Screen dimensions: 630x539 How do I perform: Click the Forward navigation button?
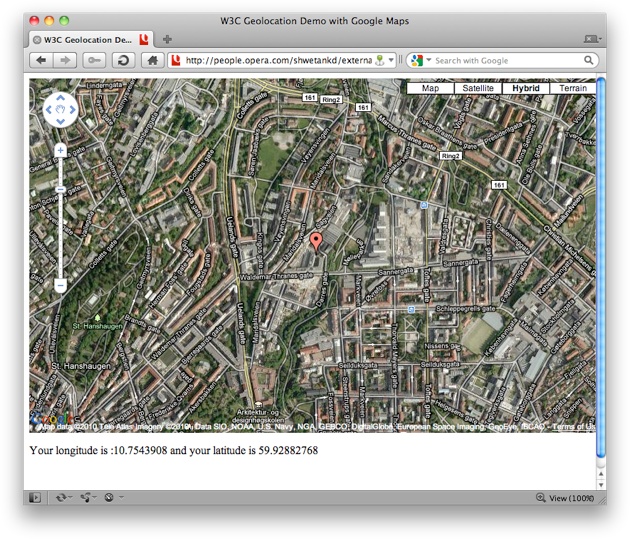65,61
